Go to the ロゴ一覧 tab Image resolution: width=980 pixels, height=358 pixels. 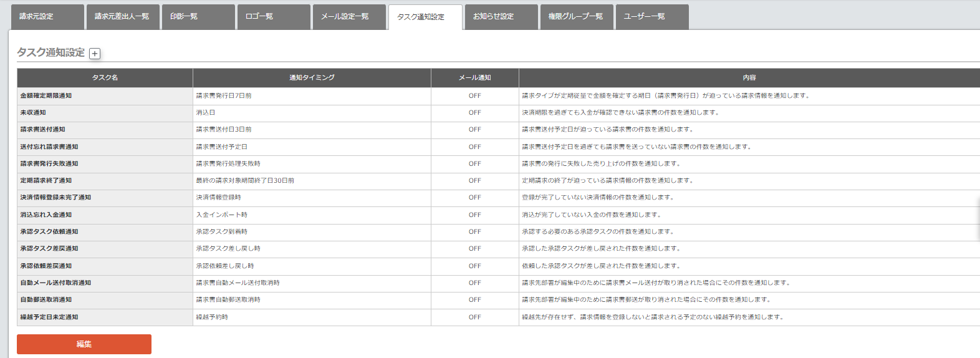[x=273, y=16]
